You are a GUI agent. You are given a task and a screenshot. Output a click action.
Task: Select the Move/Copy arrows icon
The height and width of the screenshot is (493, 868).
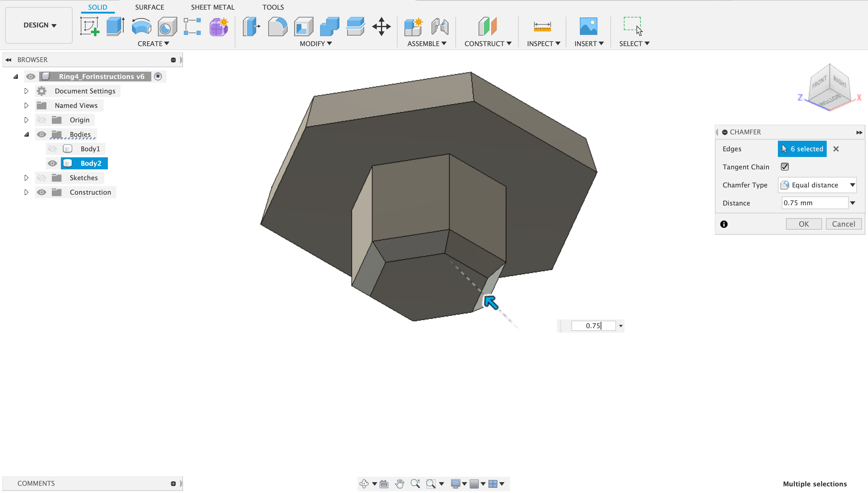coord(381,26)
